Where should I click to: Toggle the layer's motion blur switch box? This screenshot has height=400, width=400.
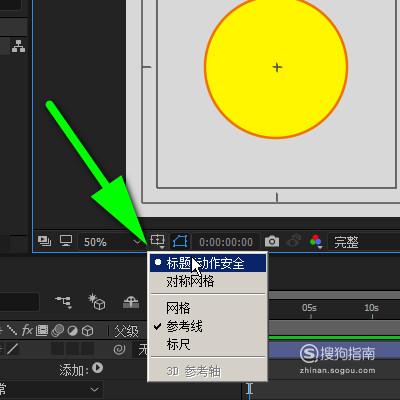(57, 349)
